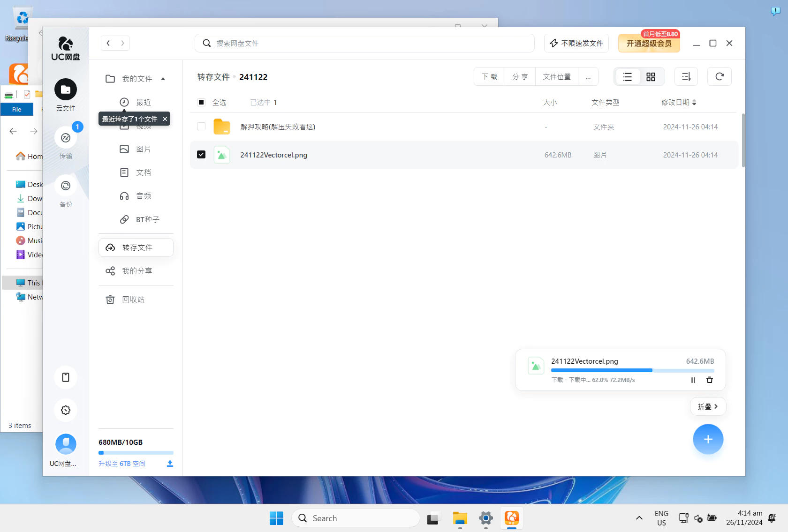Click the upgrade storage upload icon

170,464
